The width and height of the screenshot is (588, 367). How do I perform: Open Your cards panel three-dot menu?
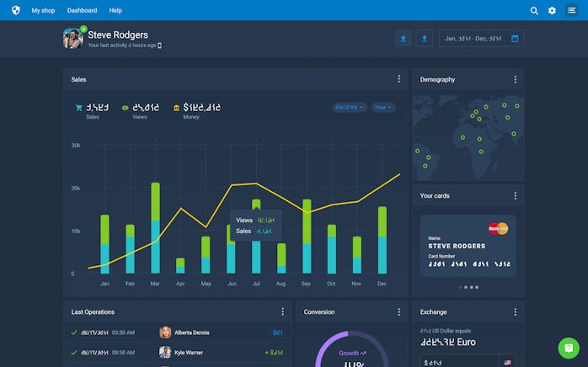click(x=516, y=195)
